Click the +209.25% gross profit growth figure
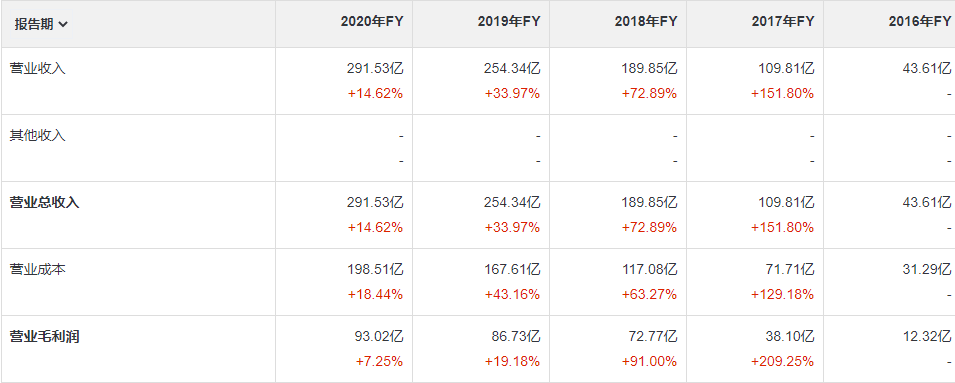Image resolution: width=955 pixels, height=383 pixels. [782, 362]
